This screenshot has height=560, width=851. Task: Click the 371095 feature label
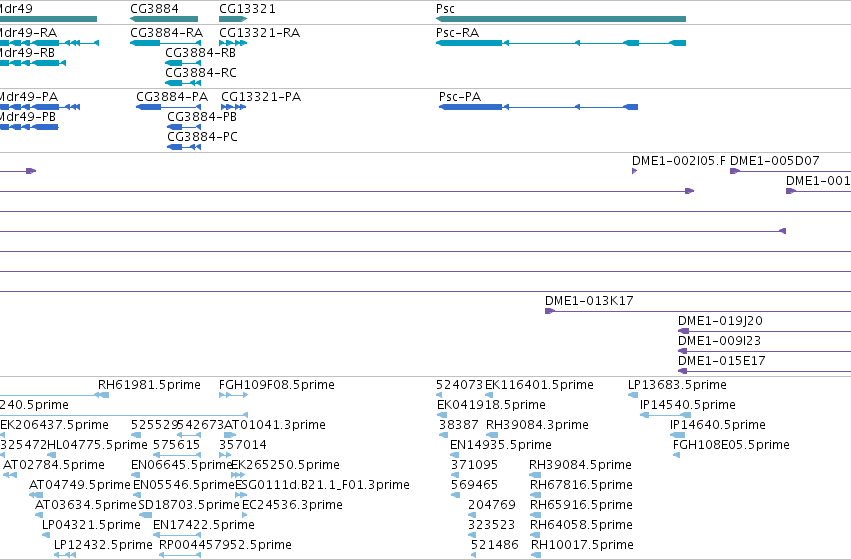tap(474, 465)
